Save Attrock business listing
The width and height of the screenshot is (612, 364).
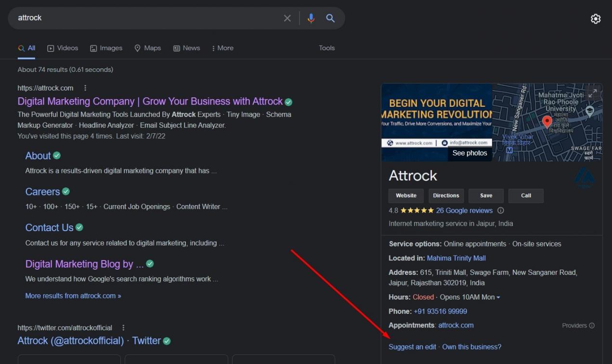[486, 195]
